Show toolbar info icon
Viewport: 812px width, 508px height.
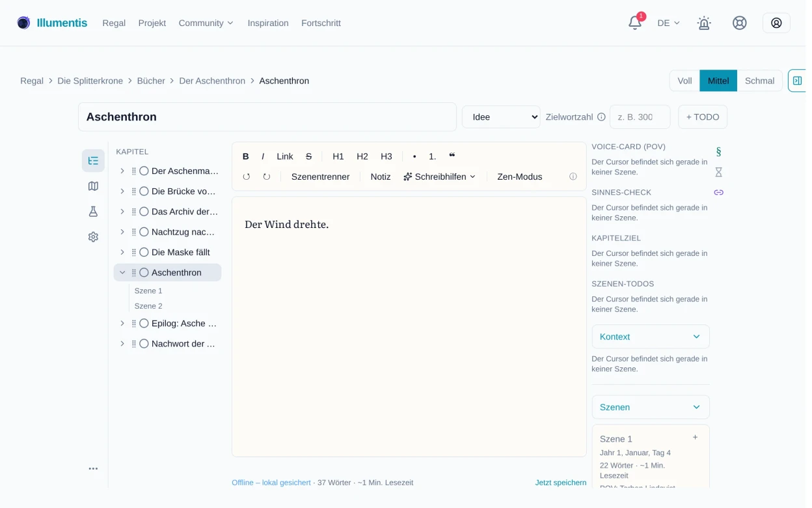pyautogui.click(x=573, y=176)
